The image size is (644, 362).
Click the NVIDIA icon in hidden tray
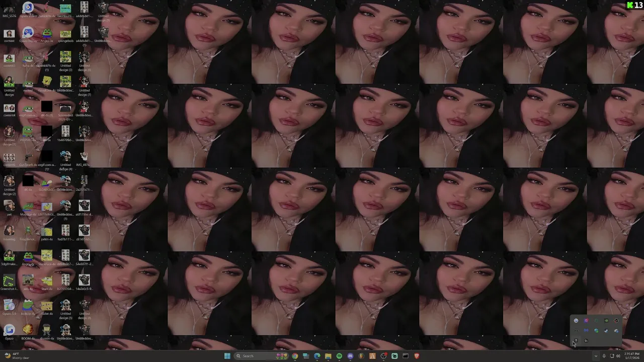pyautogui.click(x=606, y=321)
